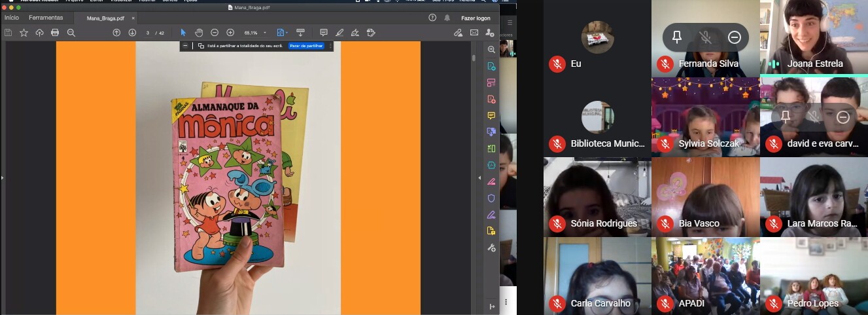The width and height of the screenshot is (868, 315).
Task: Collapse the right tools pane with arrow
Action: tap(479, 178)
